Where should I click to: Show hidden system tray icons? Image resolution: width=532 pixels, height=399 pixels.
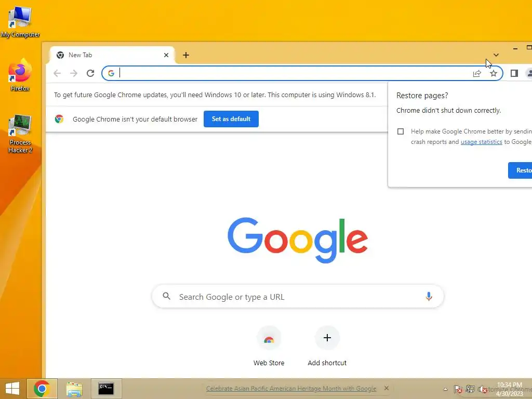(x=445, y=389)
